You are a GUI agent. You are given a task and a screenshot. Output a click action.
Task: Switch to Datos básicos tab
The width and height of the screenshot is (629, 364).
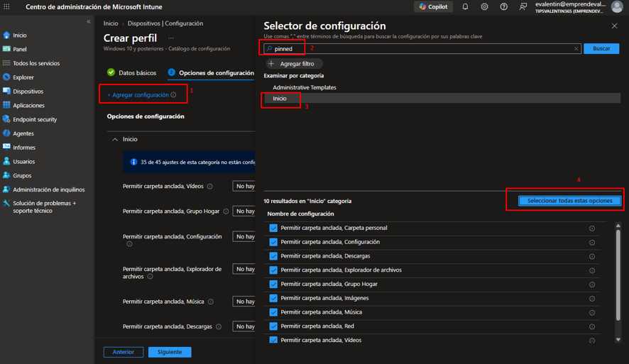point(132,72)
